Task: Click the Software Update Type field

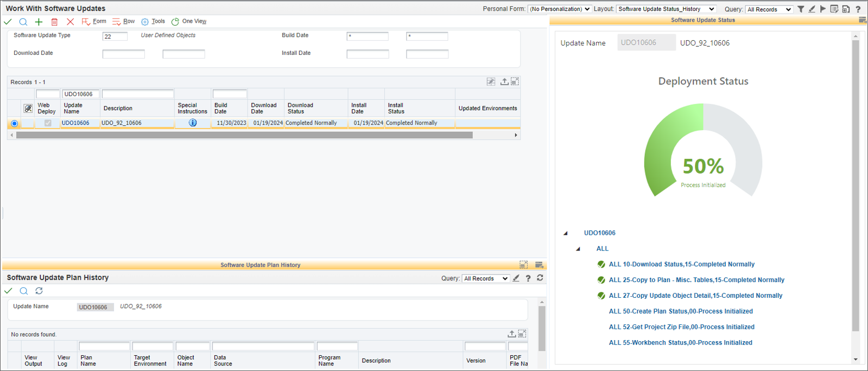Action: coord(115,36)
